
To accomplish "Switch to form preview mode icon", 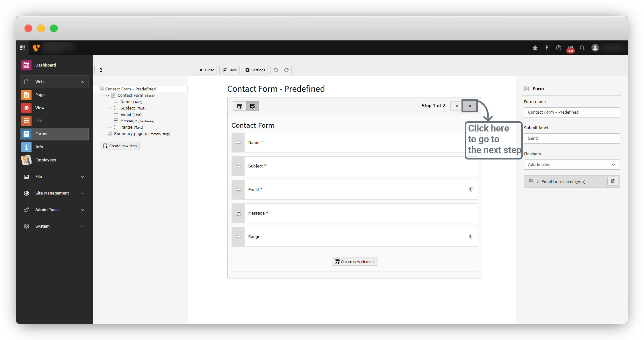I will (240, 106).
